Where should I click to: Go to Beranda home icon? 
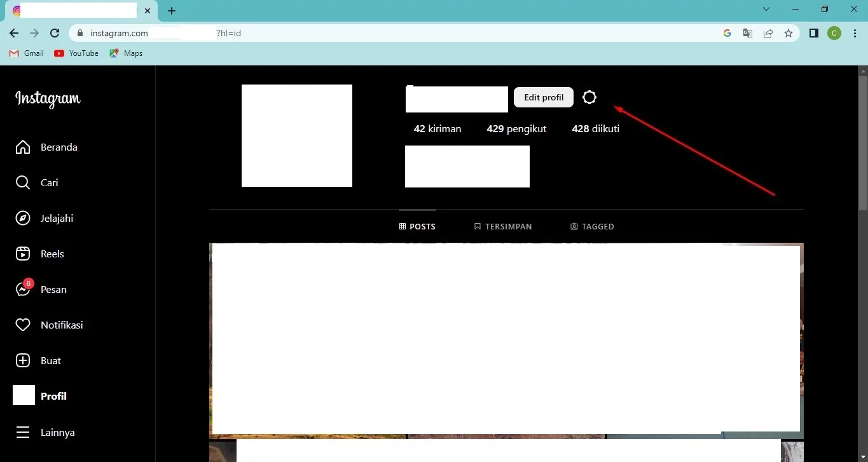point(23,147)
